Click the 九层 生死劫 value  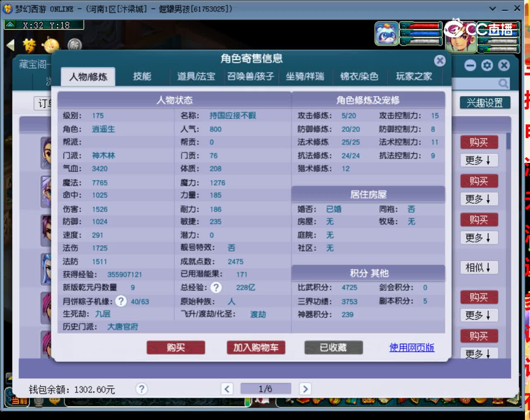103,314
